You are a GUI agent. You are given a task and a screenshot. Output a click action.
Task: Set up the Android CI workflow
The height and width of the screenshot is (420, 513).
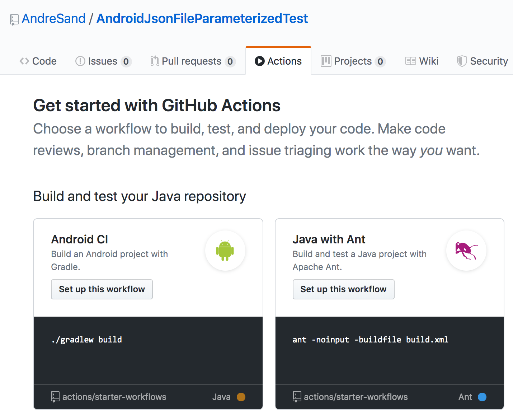[x=102, y=289]
